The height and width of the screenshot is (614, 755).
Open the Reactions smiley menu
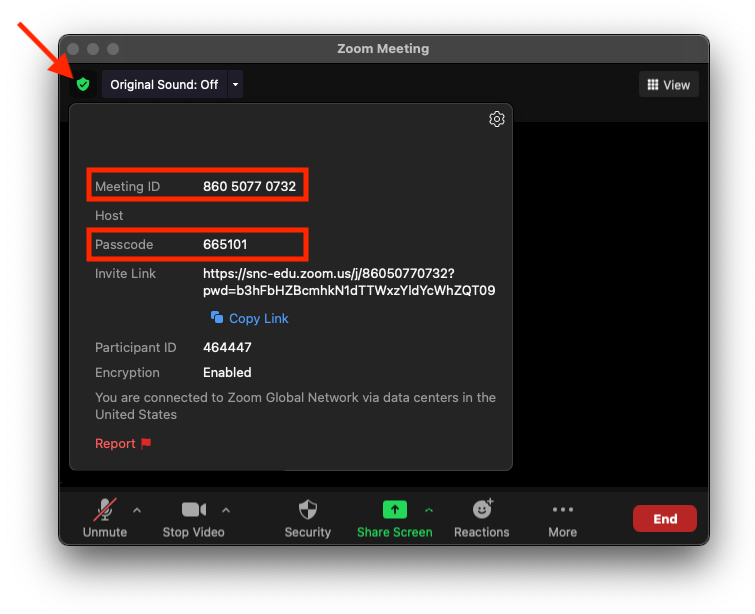482,518
